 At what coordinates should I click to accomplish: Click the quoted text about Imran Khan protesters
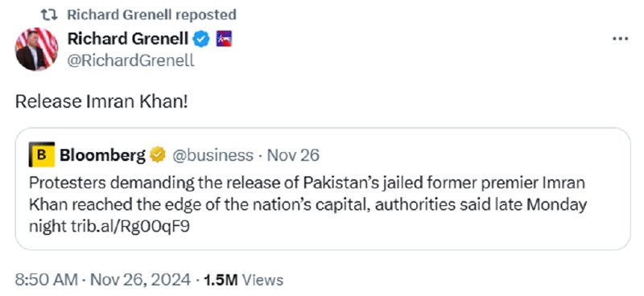(308, 204)
